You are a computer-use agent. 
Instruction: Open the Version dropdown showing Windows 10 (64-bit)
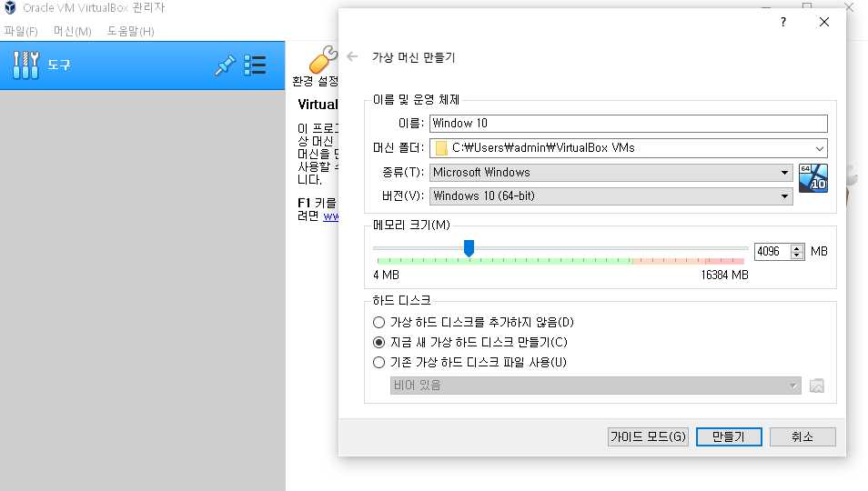pyautogui.click(x=611, y=196)
